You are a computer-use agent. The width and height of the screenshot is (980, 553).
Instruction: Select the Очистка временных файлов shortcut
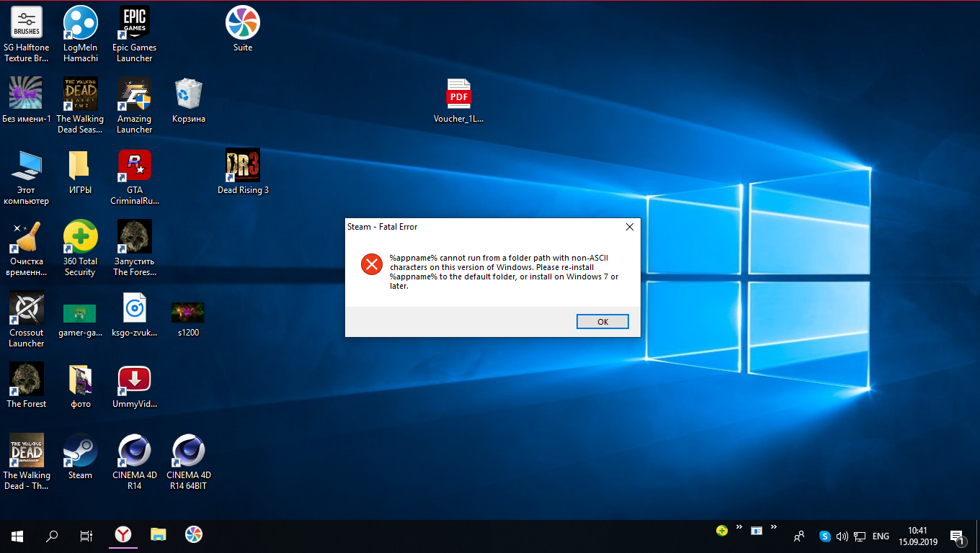[x=27, y=248]
